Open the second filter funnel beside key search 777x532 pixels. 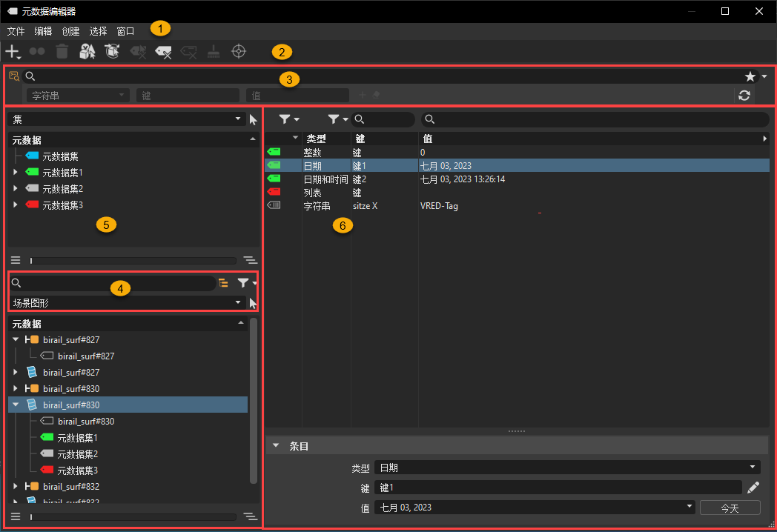coord(338,119)
